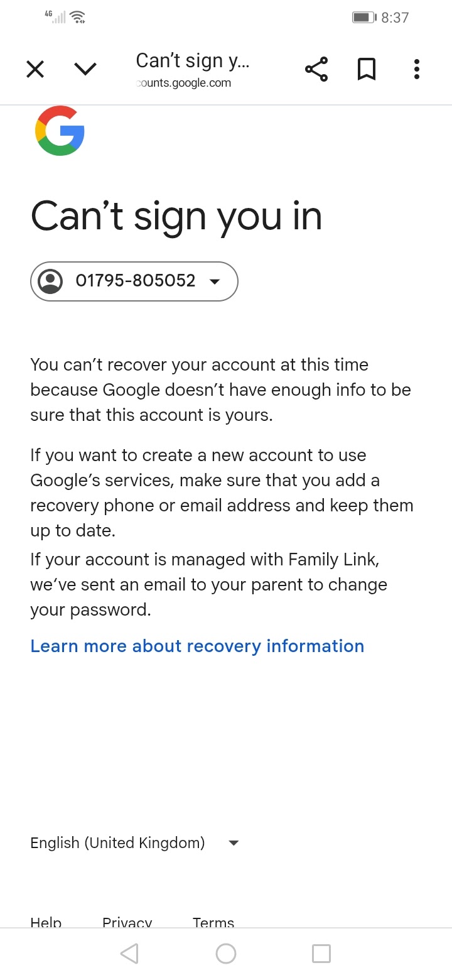Open the Help link

[46, 922]
